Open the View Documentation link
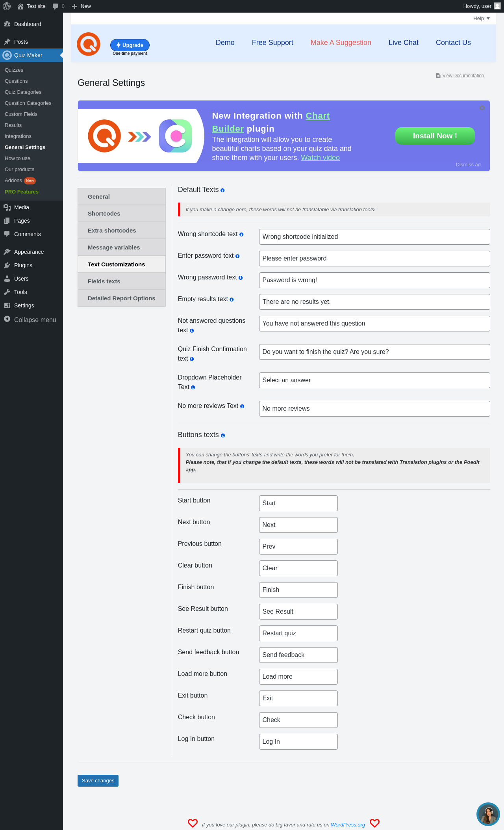Viewport: 504px width, 830px height. point(463,76)
